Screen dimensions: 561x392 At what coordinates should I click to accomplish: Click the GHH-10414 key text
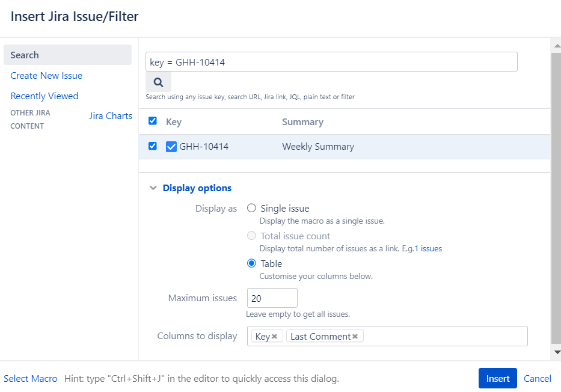point(204,147)
